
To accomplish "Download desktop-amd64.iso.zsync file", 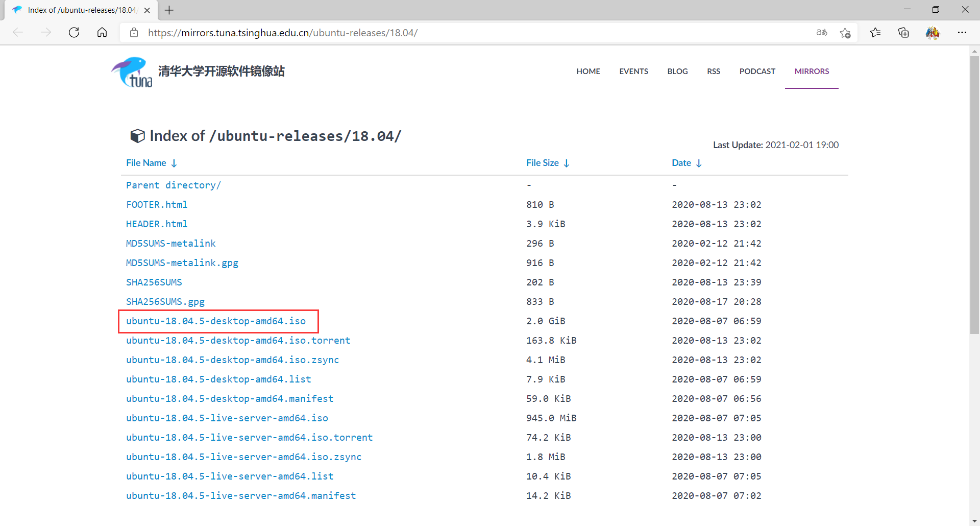I will point(233,360).
